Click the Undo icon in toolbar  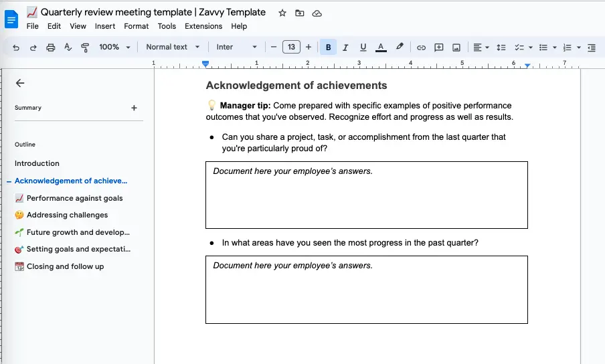(16, 48)
